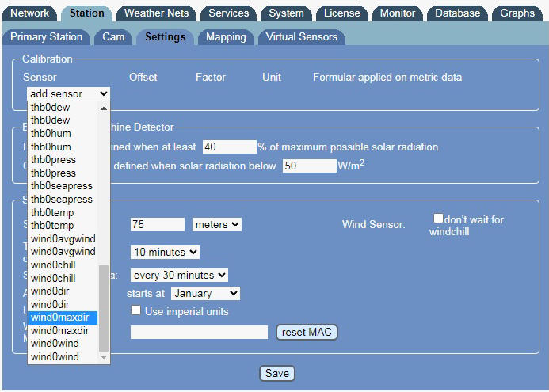Open the Virtual Sensors sub-tab
The image size is (549, 392).
coord(302,37)
